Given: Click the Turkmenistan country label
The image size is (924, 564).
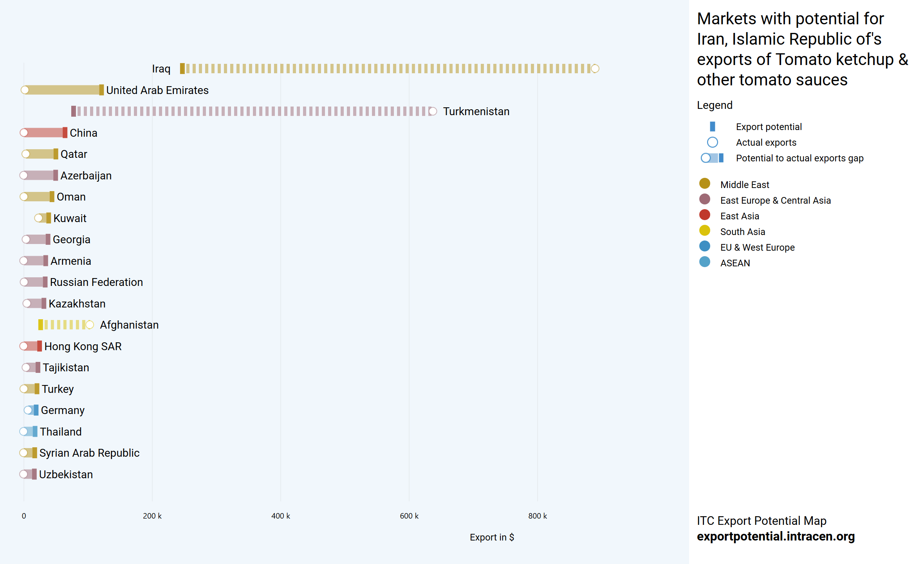Looking at the screenshot, I should click(476, 112).
